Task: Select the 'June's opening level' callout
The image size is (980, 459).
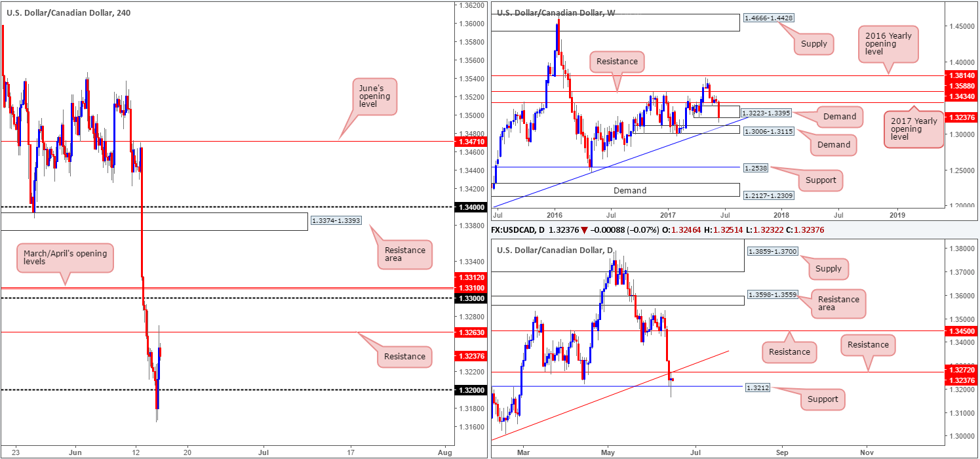Action: pyautogui.click(x=374, y=97)
